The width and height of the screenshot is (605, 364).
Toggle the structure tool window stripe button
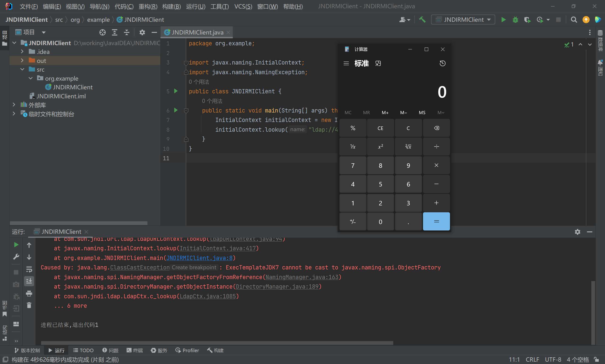tap(5, 333)
